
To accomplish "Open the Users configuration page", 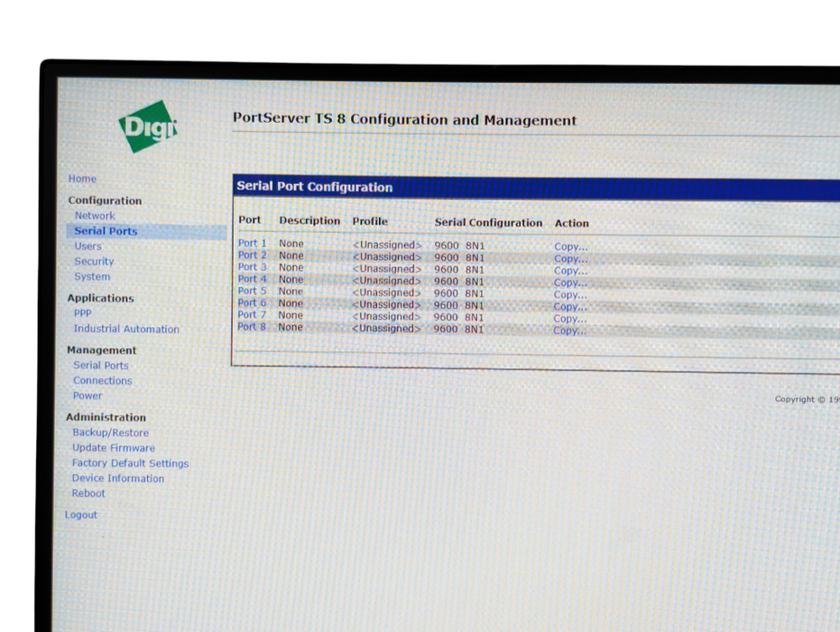I will point(88,246).
